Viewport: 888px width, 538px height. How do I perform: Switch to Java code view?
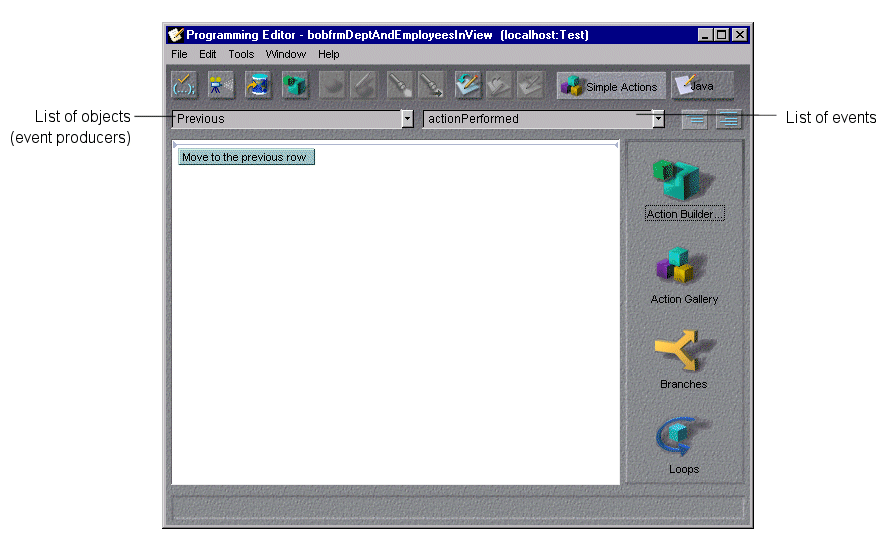click(x=702, y=86)
